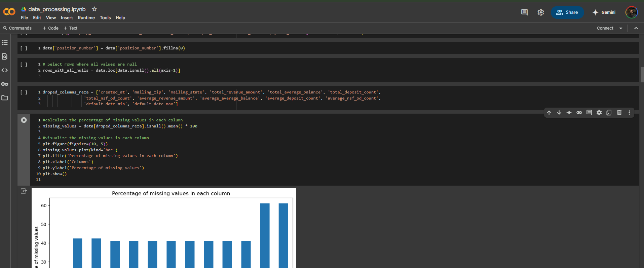Open the files folder sidebar icon
Screen dimensions: 644x268
pos(5,98)
